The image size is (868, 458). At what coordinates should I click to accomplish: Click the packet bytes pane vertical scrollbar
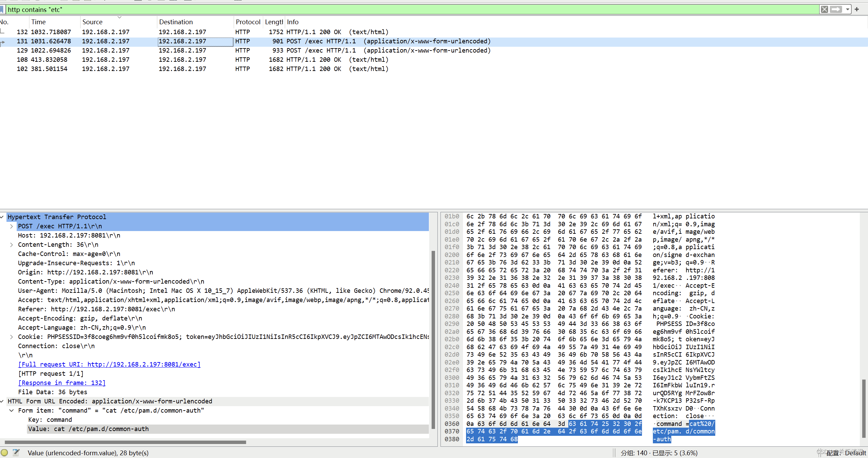[x=864, y=408]
